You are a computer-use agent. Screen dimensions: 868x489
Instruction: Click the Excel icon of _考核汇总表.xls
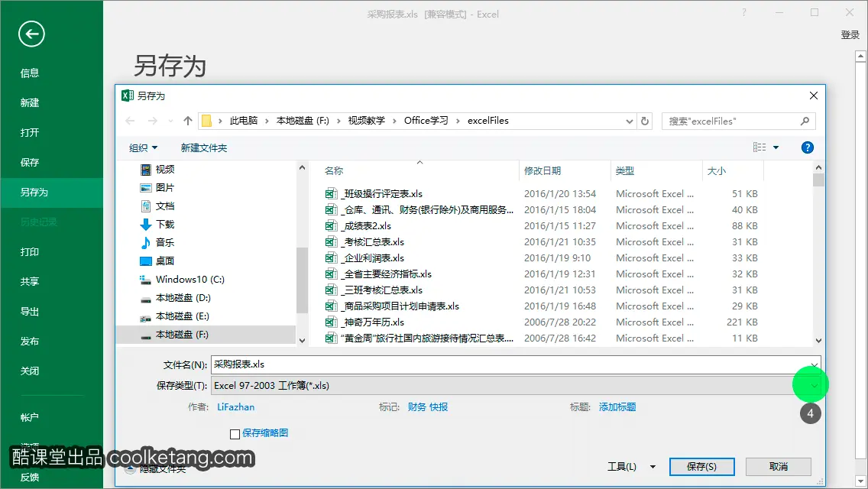pyautogui.click(x=331, y=242)
